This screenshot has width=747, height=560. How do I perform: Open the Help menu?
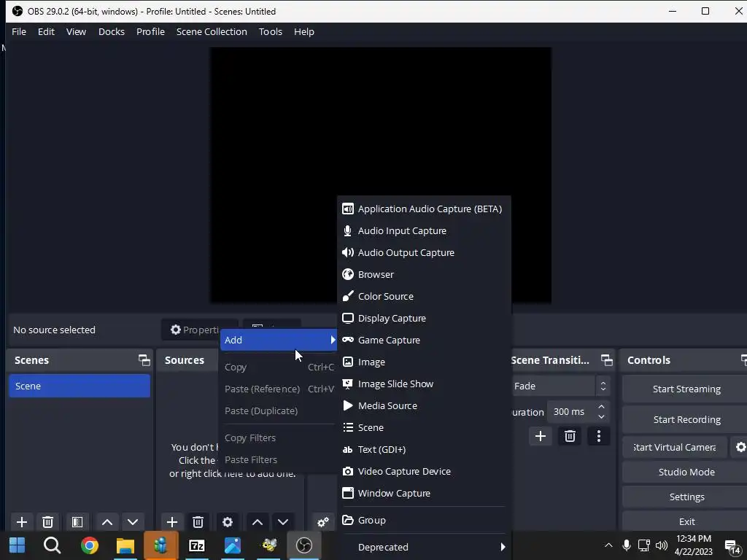(x=304, y=32)
